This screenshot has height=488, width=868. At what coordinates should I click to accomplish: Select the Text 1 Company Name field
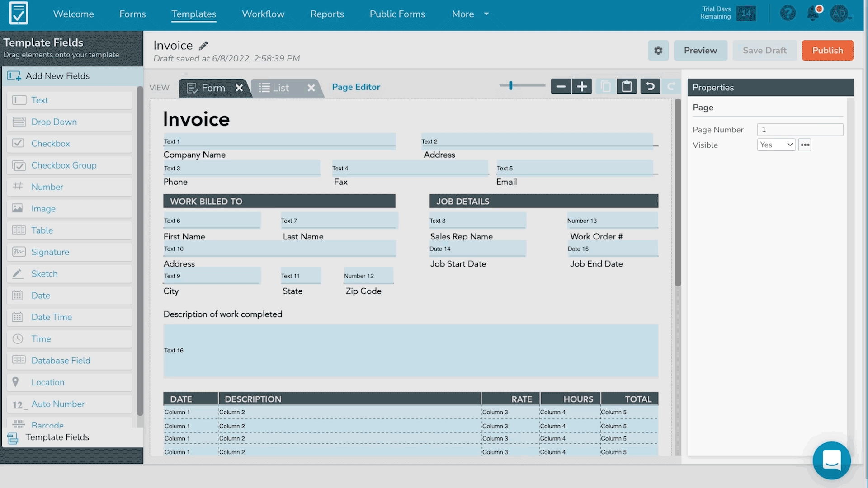click(x=279, y=141)
